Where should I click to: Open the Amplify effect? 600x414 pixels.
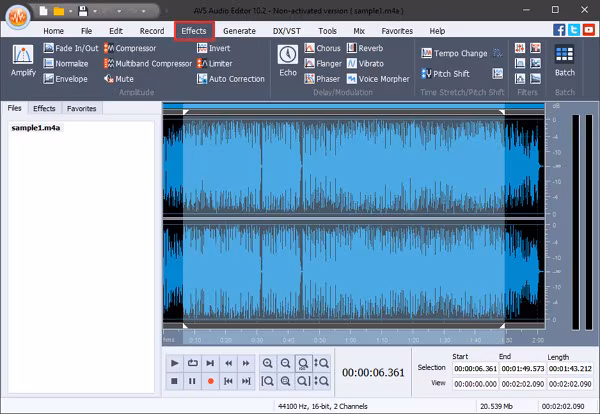(23, 60)
